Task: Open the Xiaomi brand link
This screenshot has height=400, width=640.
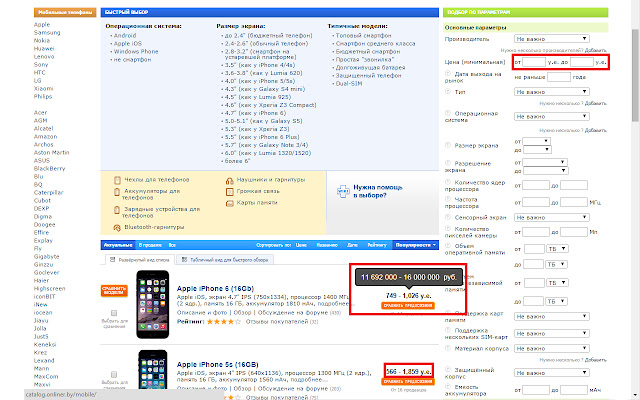Action: [44, 89]
